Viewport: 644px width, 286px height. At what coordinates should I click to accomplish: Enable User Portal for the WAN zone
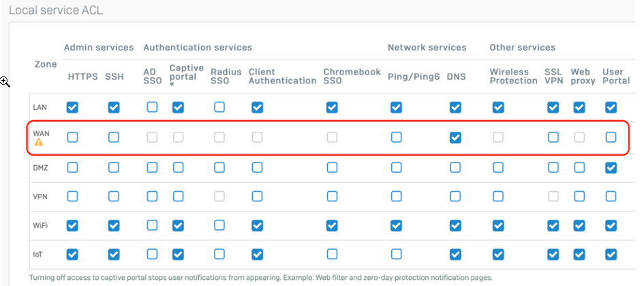pyautogui.click(x=611, y=137)
